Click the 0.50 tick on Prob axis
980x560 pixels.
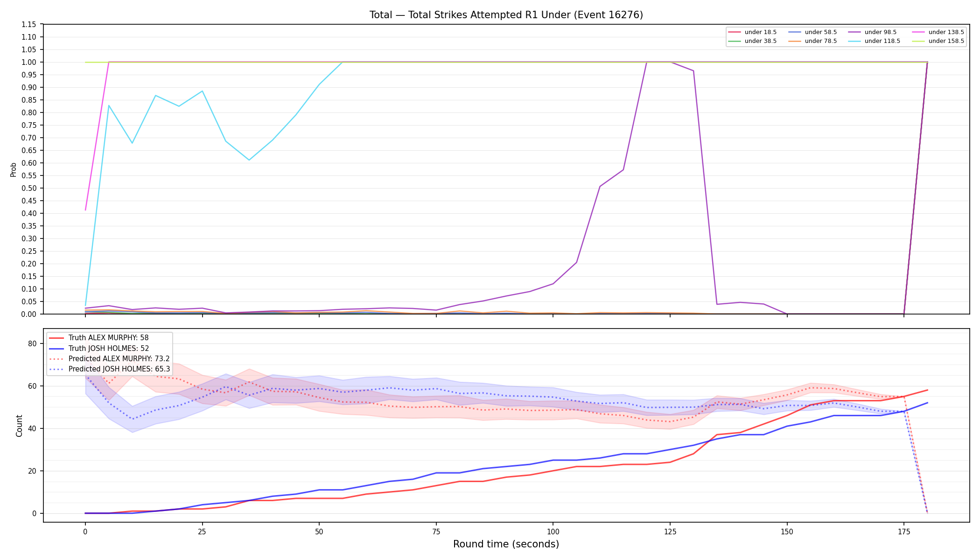point(29,189)
